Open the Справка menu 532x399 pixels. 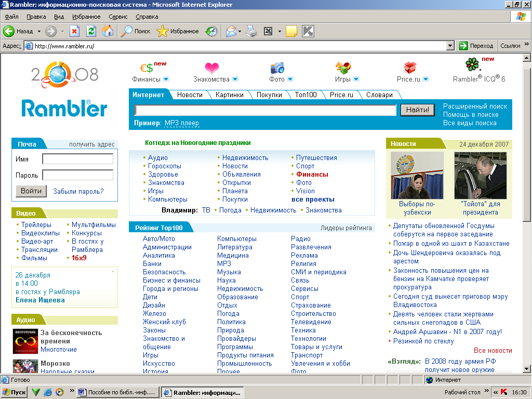(147, 17)
